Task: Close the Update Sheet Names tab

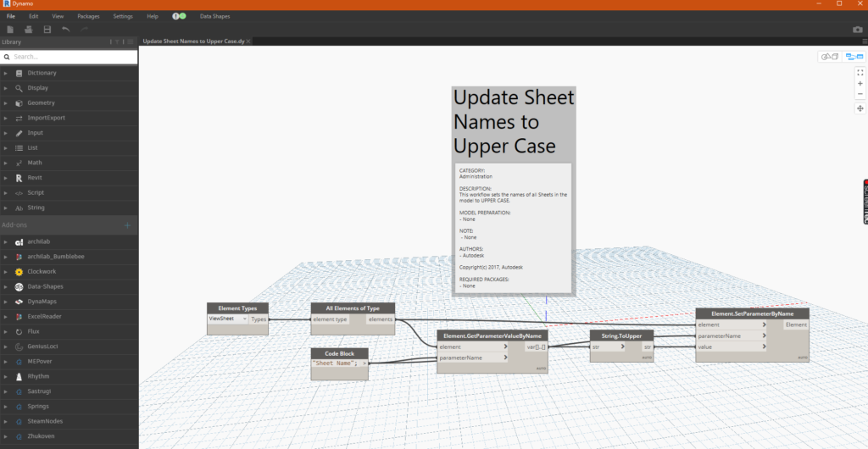Action: [x=248, y=42]
